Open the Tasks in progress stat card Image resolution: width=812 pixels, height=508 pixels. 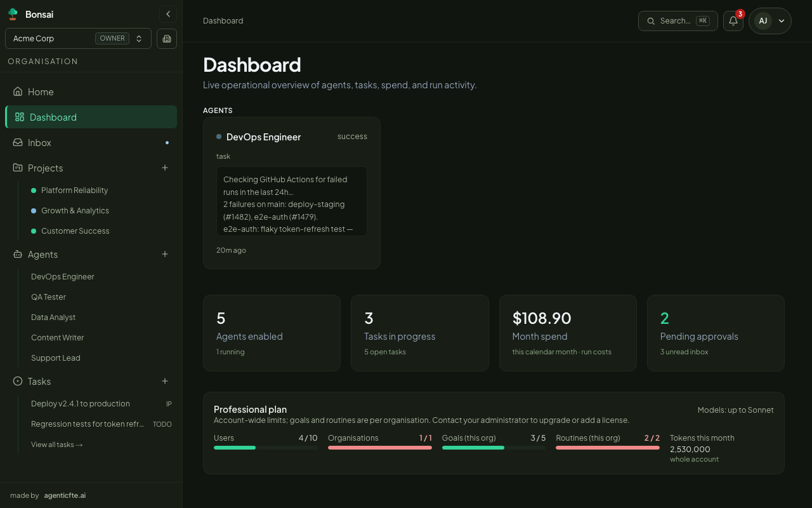pyautogui.click(x=420, y=333)
